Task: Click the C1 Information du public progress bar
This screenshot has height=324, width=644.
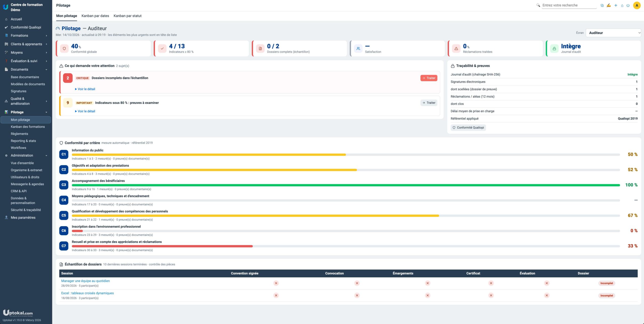Action: (x=346, y=155)
